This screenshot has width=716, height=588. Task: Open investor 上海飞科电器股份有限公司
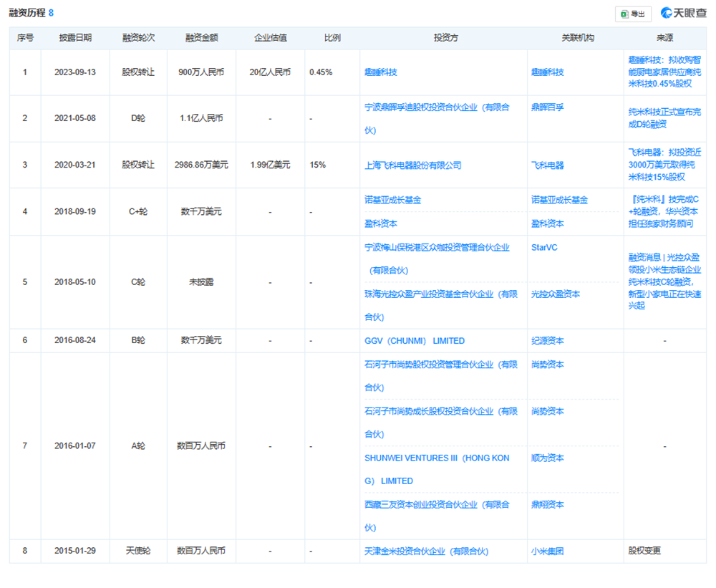pos(413,165)
